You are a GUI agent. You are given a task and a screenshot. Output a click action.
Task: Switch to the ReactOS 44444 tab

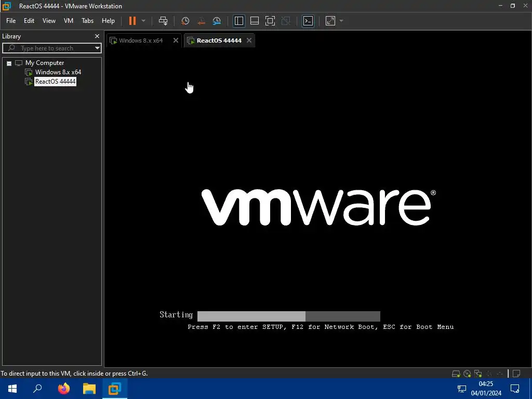(219, 41)
